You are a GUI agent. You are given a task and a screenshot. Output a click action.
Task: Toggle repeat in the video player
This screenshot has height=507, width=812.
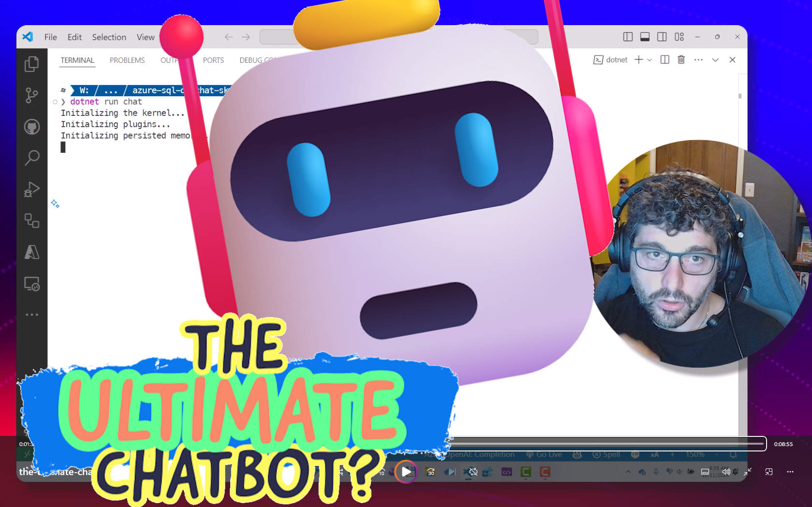(473, 472)
